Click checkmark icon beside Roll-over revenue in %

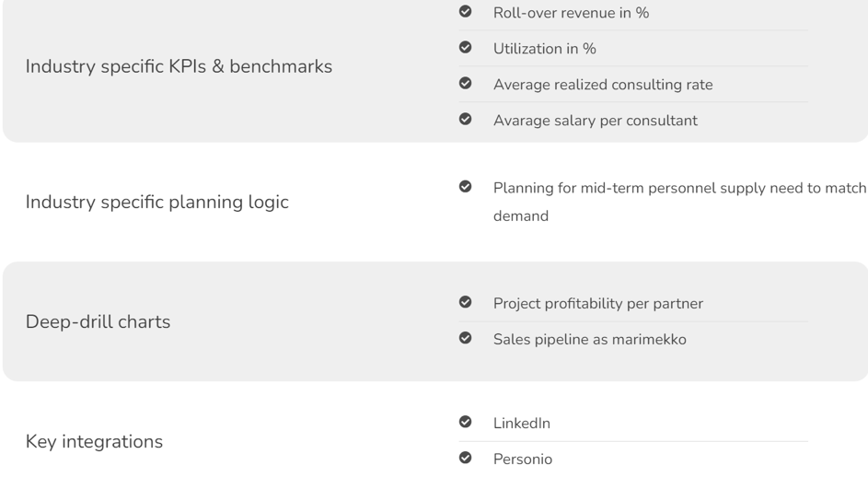(x=465, y=11)
